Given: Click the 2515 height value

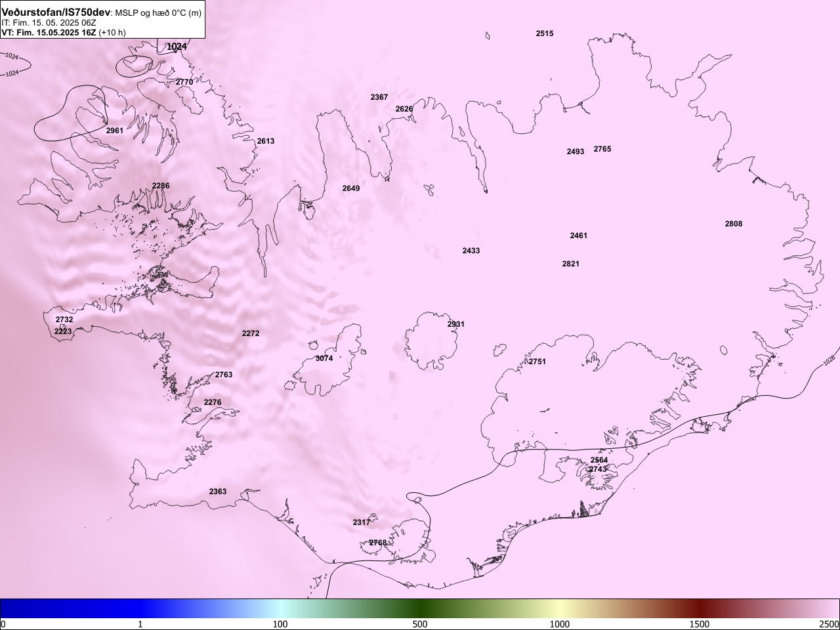Looking at the screenshot, I should tap(545, 33).
